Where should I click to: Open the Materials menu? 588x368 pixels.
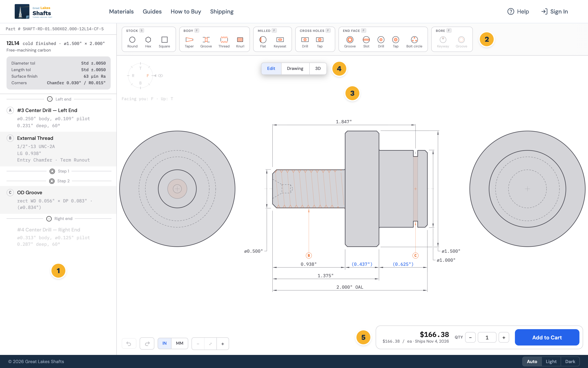pos(121,11)
